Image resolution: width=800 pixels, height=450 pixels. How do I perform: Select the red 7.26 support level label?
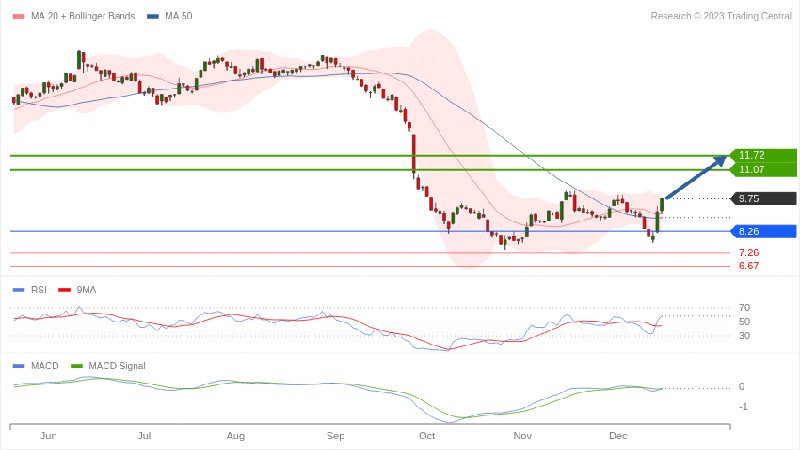click(x=748, y=253)
